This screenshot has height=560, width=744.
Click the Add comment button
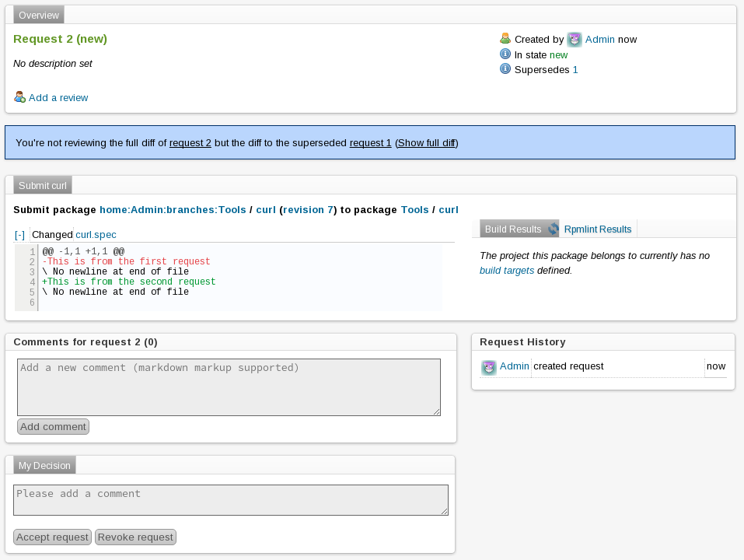tap(53, 426)
